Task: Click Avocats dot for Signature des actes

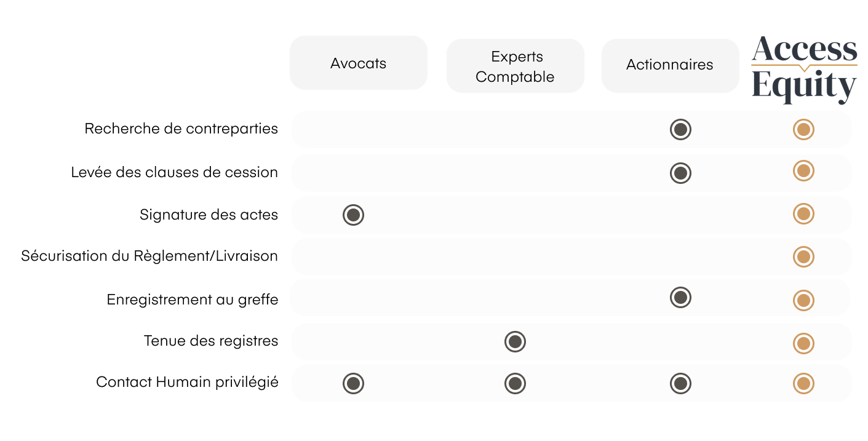Action: click(x=353, y=215)
